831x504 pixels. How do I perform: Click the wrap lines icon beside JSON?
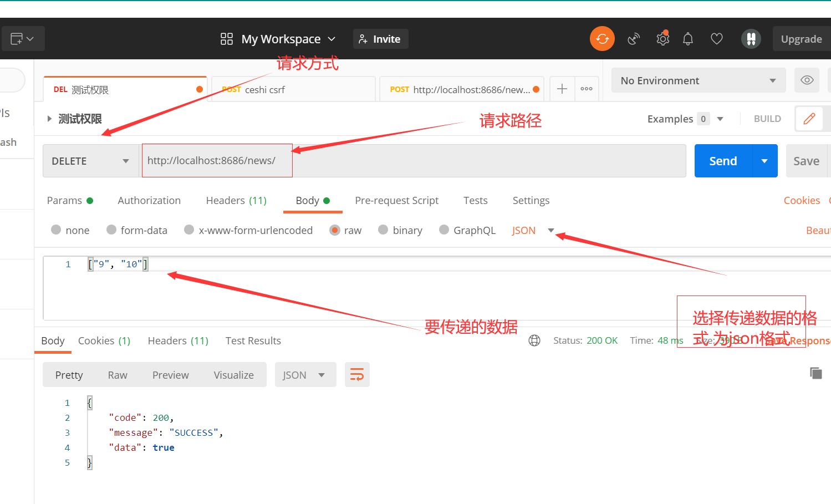coord(357,374)
